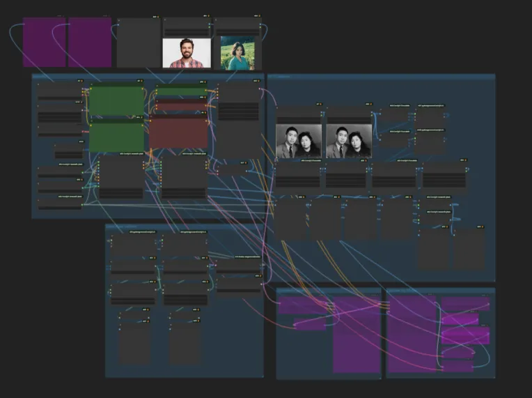Viewport: 532px width, 398px height.
Task: Click the left black-and-white couple photo
Action: 299,141
